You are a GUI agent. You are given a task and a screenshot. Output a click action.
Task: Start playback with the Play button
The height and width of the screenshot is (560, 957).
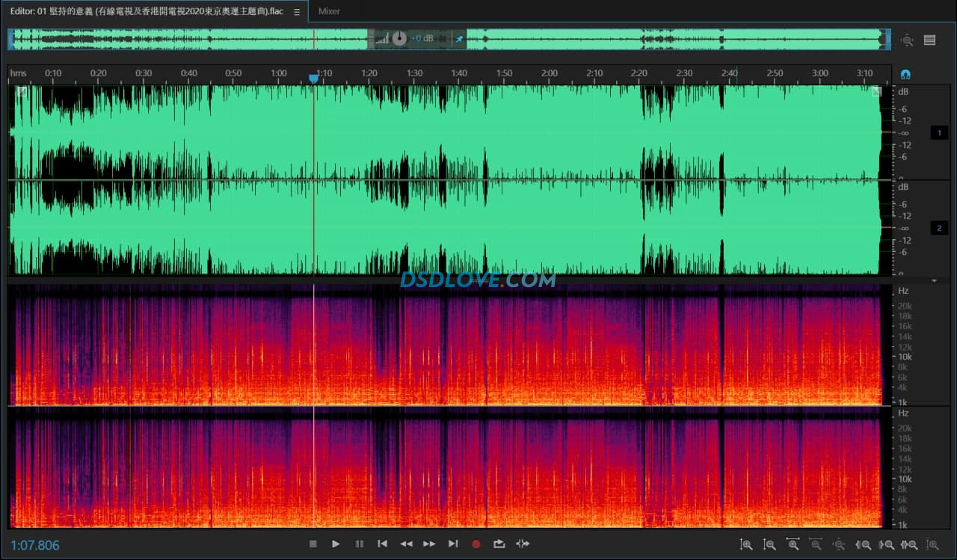[336, 544]
